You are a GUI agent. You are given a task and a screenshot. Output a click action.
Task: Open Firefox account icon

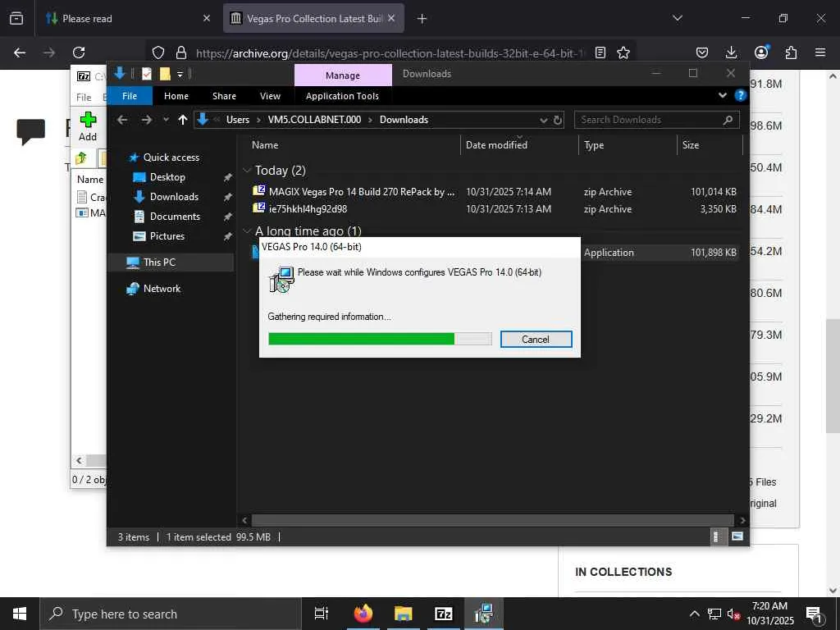click(x=761, y=52)
